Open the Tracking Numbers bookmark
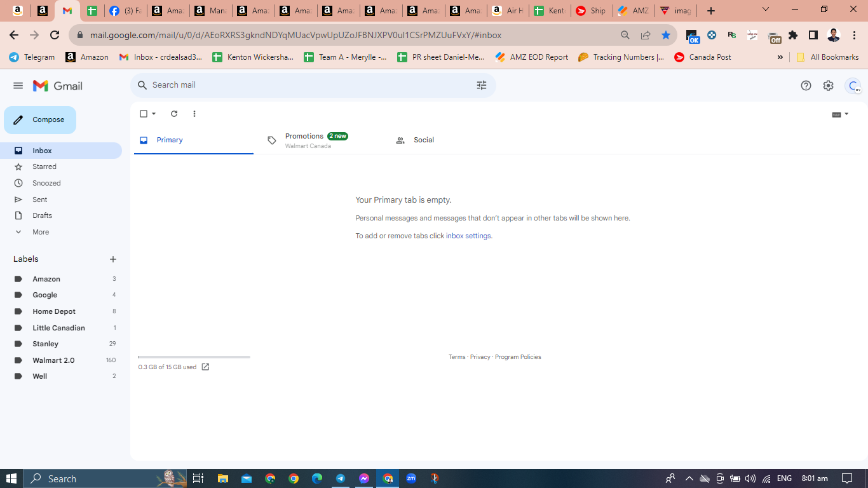This screenshot has height=488, width=868. [x=621, y=57]
